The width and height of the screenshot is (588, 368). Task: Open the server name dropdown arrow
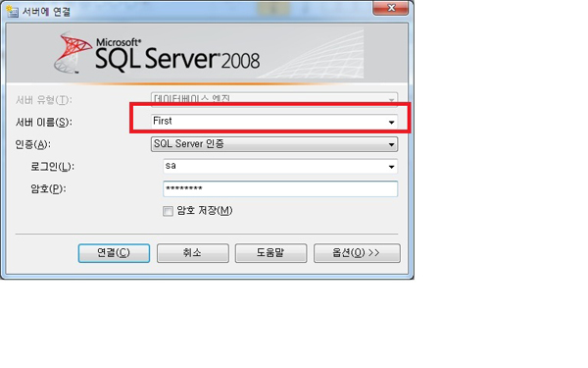(x=391, y=122)
